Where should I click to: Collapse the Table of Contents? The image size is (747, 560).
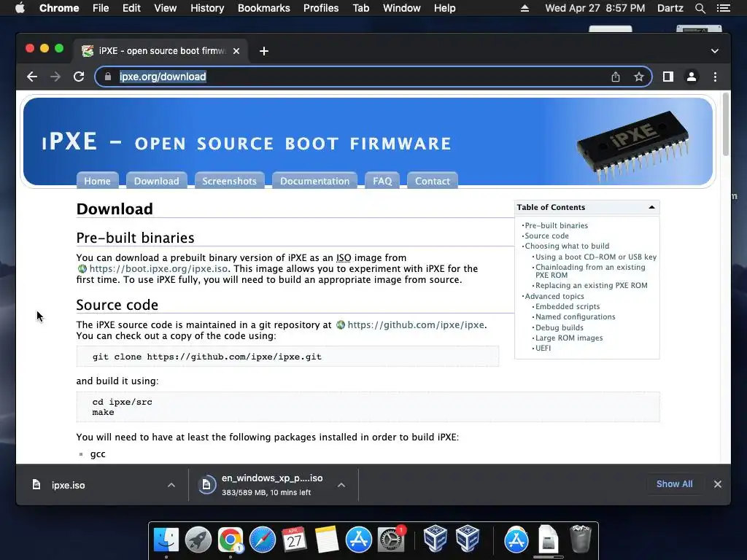651,207
